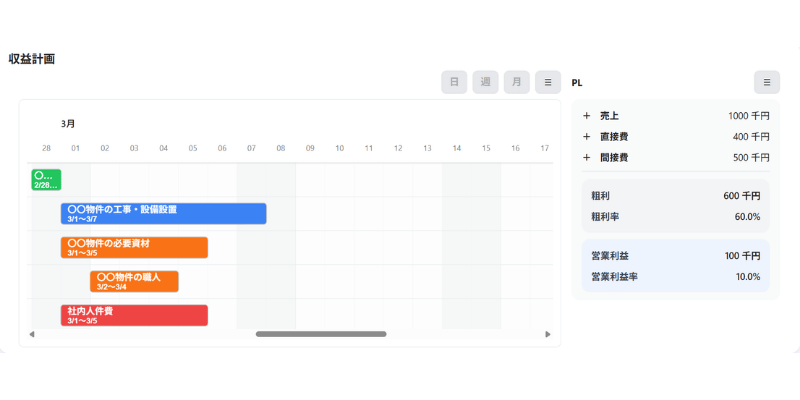Screen dimensions: 800x400
Task: Select the orange 〇〇物件の必要資材 bar
Action: point(134,248)
